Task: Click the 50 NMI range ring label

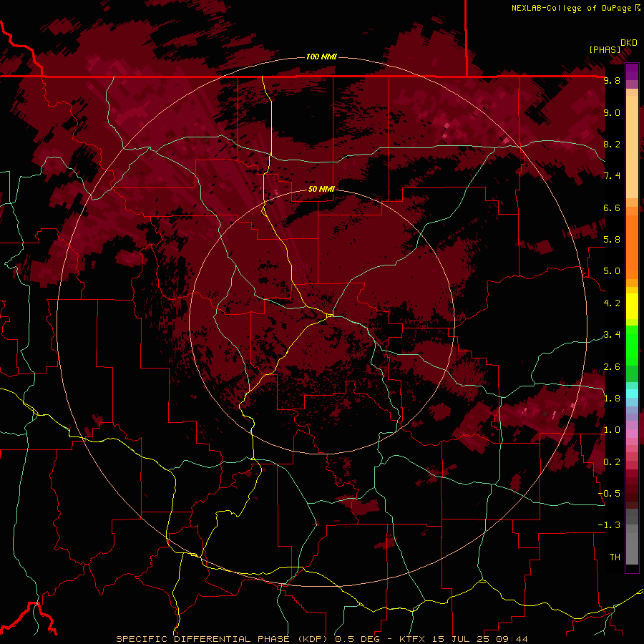Action: click(x=321, y=189)
